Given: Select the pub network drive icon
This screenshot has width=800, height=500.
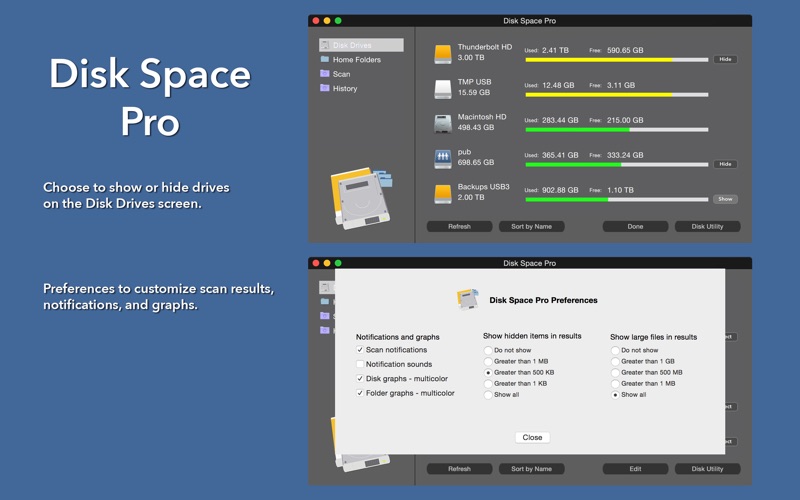Looking at the screenshot, I should click(442, 159).
